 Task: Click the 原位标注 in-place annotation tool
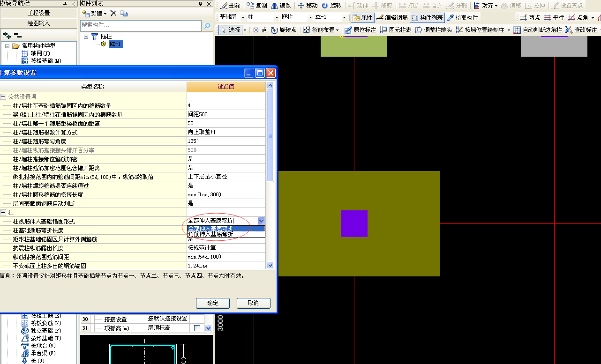(x=360, y=30)
